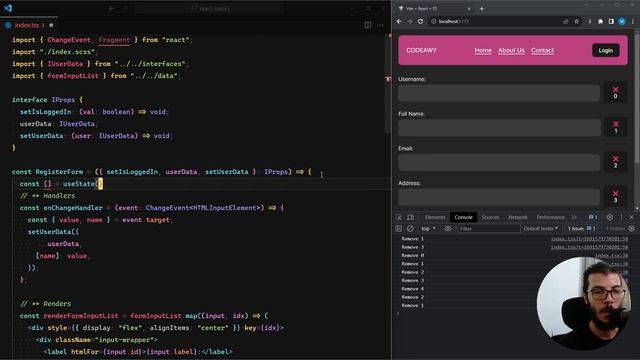
Task: Open the Default levels dropdown
Action: coord(540,229)
